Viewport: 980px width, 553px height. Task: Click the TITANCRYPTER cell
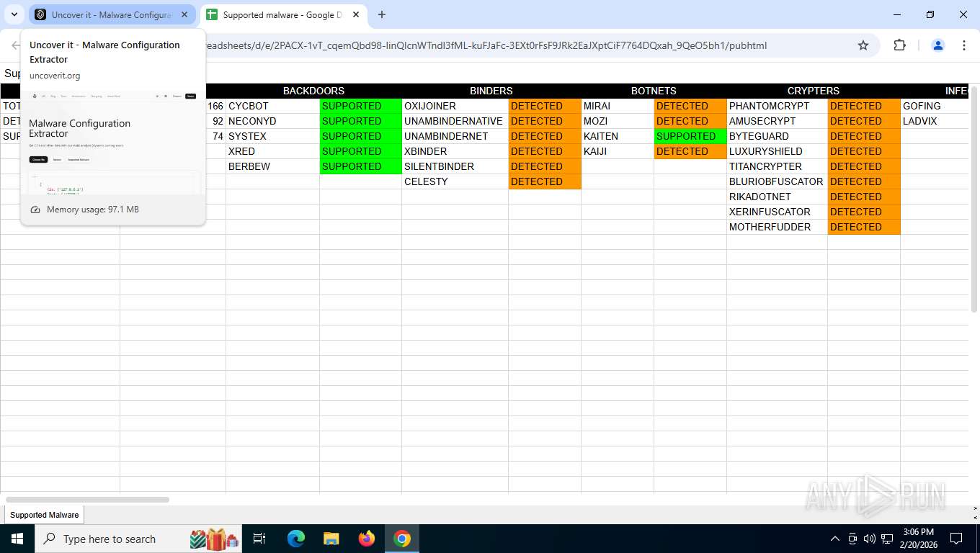click(x=777, y=166)
